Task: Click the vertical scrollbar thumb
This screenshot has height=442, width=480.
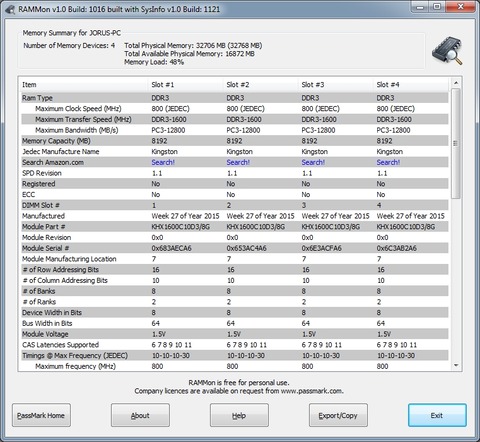Action: point(456,143)
